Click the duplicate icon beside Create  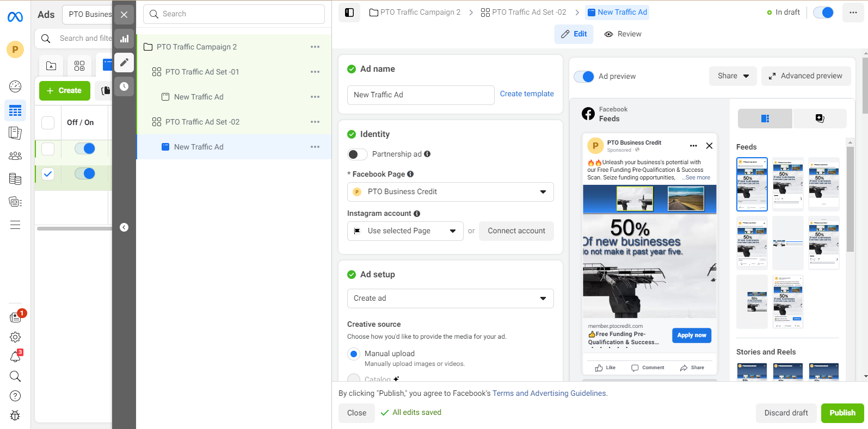pos(106,91)
